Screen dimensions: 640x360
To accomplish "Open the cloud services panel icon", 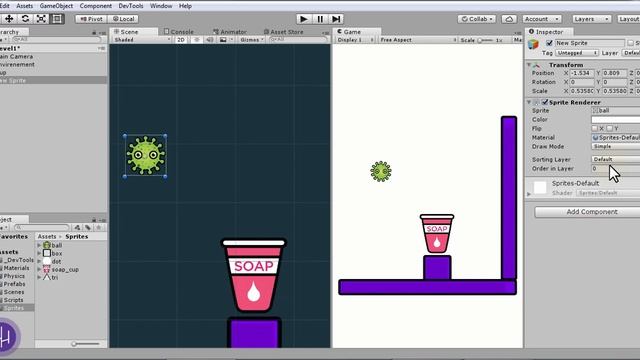I will point(509,19).
